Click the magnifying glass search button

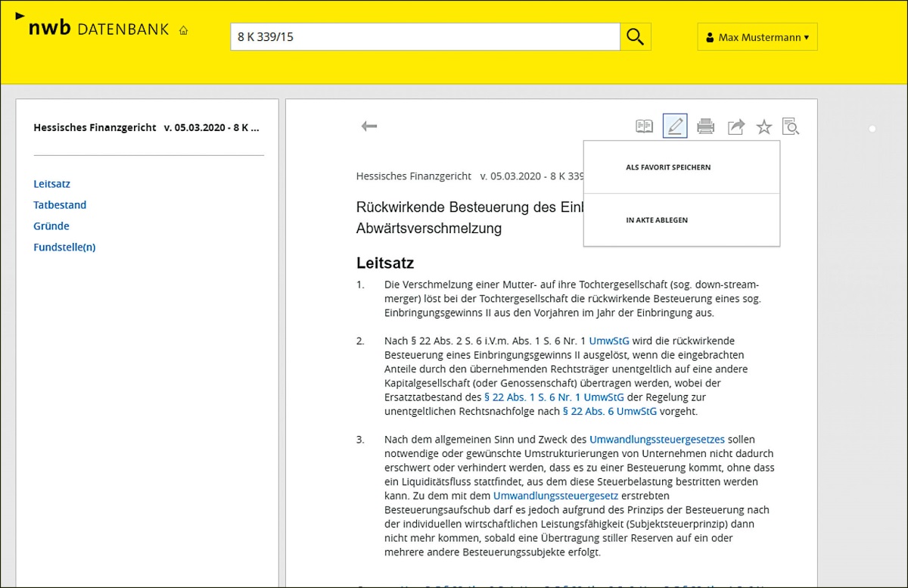[635, 36]
